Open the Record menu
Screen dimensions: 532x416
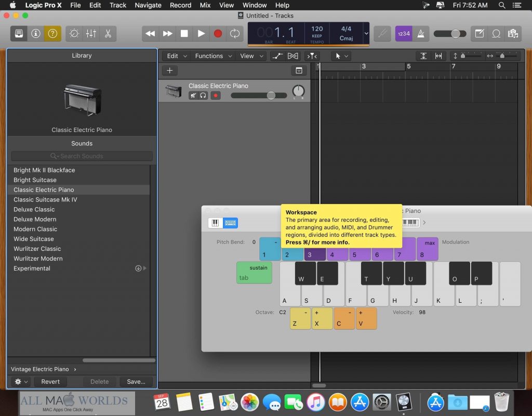180,5
